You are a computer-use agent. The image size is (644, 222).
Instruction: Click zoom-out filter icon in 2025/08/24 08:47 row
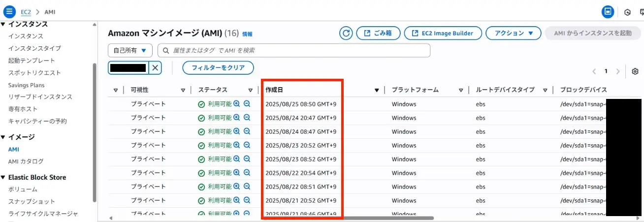pyautogui.click(x=247, y=131)
